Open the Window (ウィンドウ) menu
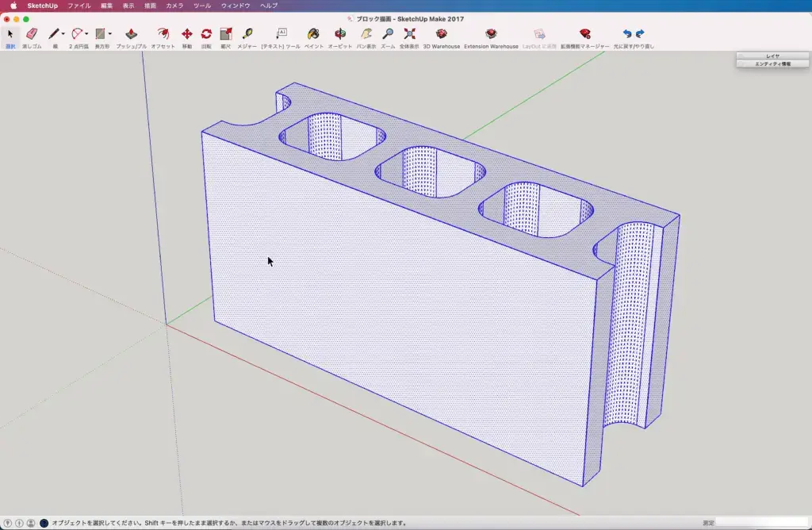 tap(236, 6)
